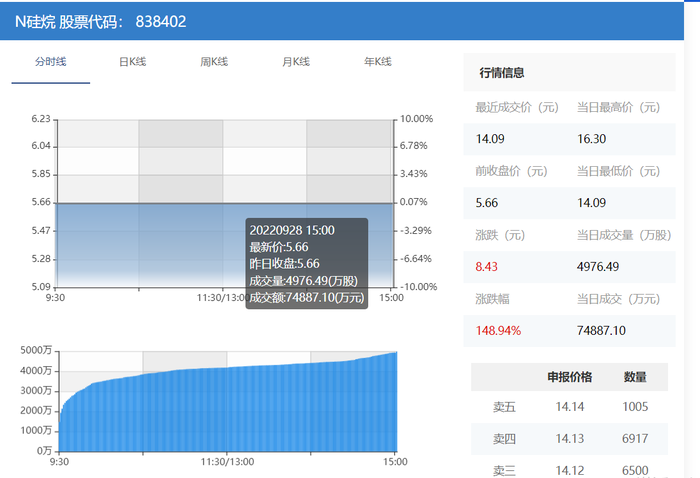700x478 pixels.
Task: Click the 11:30/13:00 label under the volume chart
Action: pos(227,461)
